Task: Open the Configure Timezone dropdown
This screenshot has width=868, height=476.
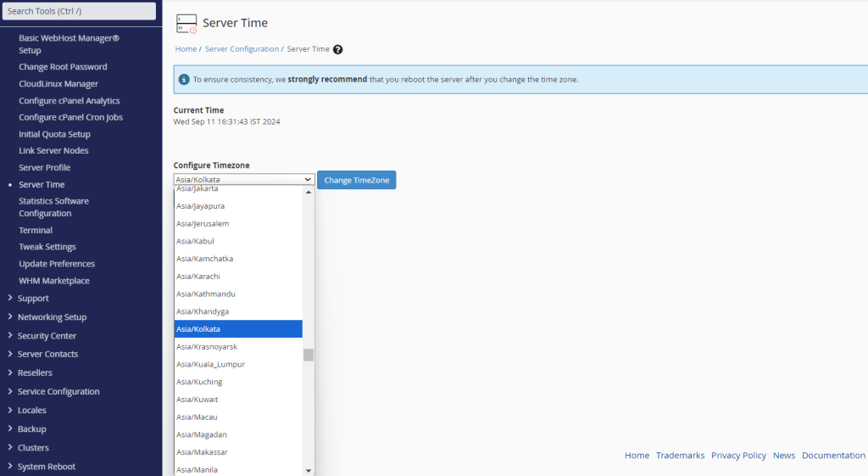Action: (x=244, y=180)
